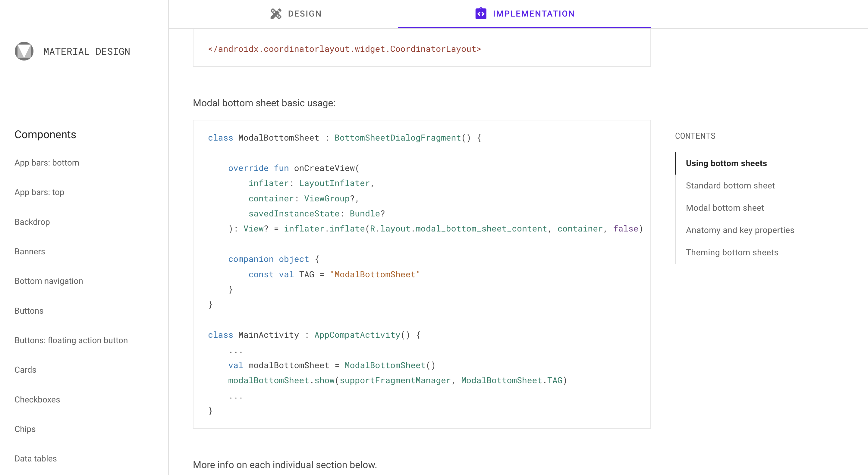Go to the Cards component page

click(25, 370)
